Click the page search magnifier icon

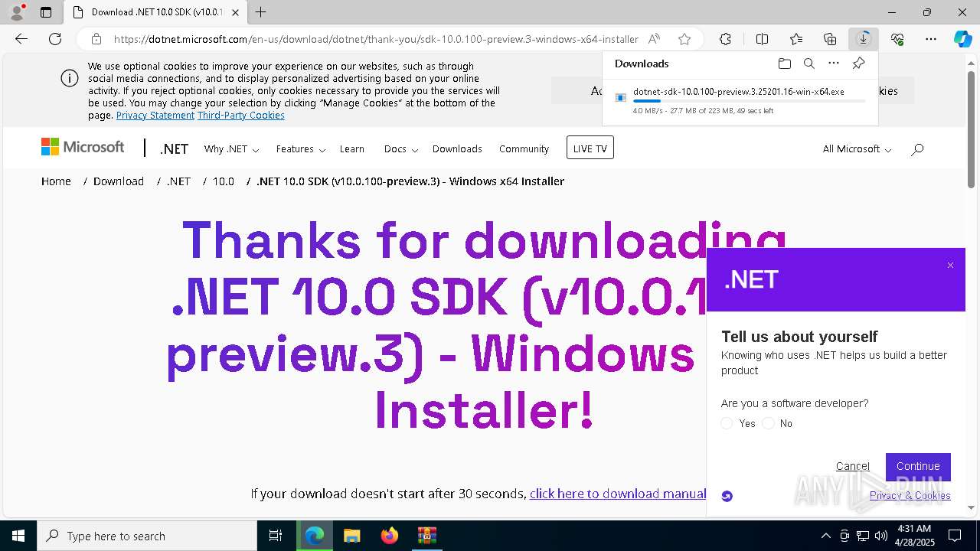pyautogui.click(x=917, y=149)
